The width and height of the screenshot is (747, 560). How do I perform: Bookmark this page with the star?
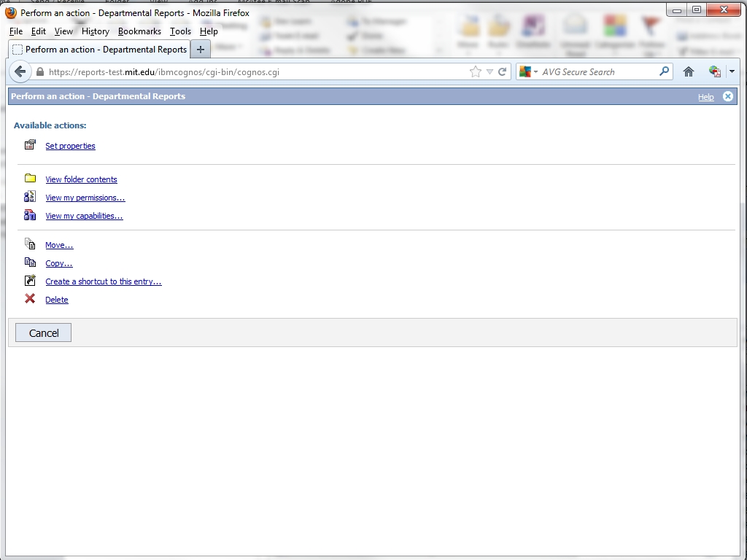pos(476,71)
